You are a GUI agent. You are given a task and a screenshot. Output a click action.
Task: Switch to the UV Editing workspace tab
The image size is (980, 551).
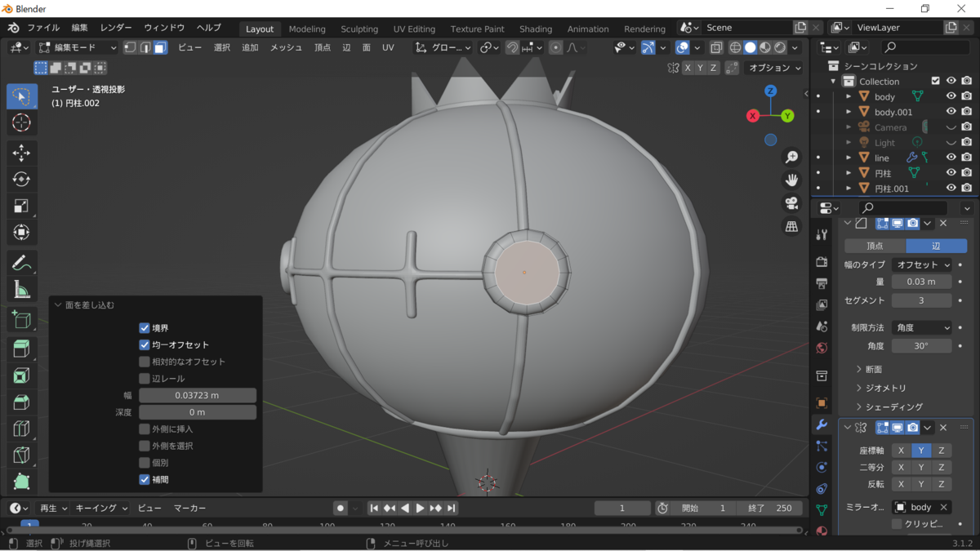point(414,29)
